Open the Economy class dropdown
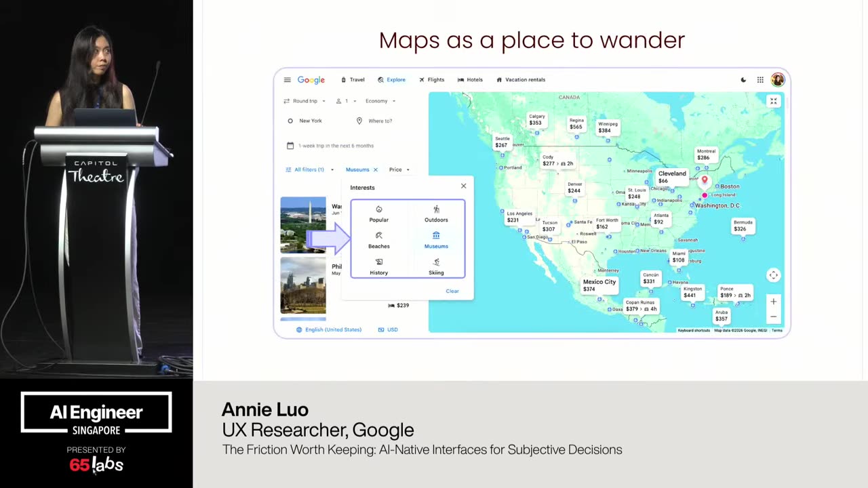 pos(380,101)
